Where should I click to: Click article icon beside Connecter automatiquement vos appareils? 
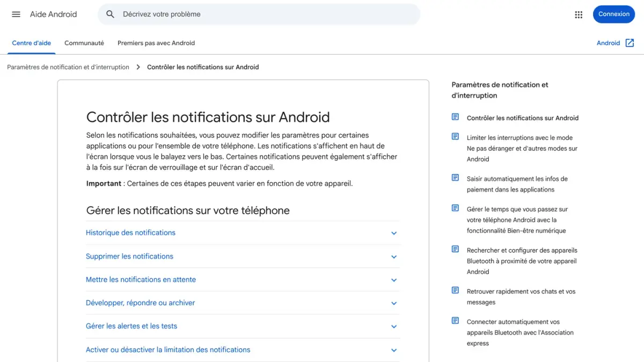coord(455,321)
